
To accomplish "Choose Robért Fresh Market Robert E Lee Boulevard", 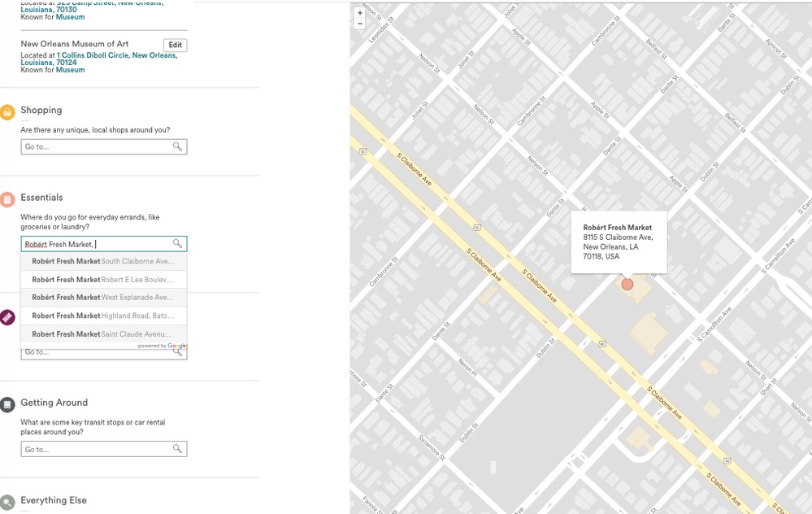I will [x=103, y=280].
